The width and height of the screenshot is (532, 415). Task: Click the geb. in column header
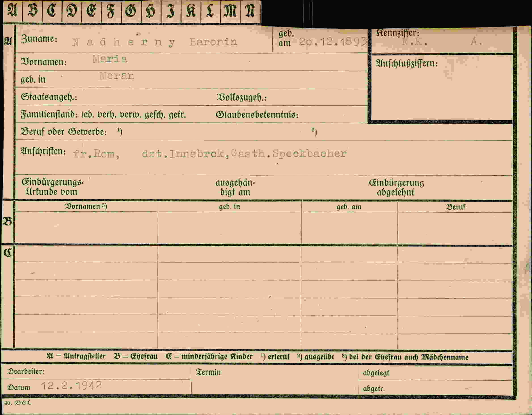coord(229,207)
